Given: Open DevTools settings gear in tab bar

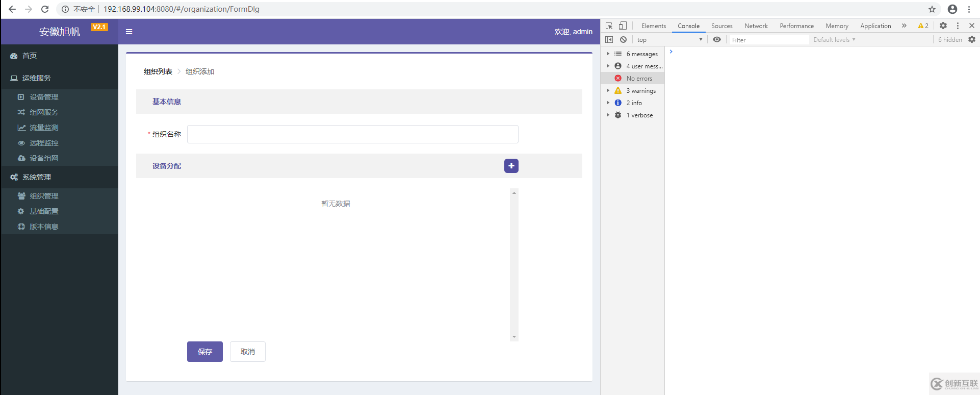Looking at the screenshot, I should pos(943,26).
